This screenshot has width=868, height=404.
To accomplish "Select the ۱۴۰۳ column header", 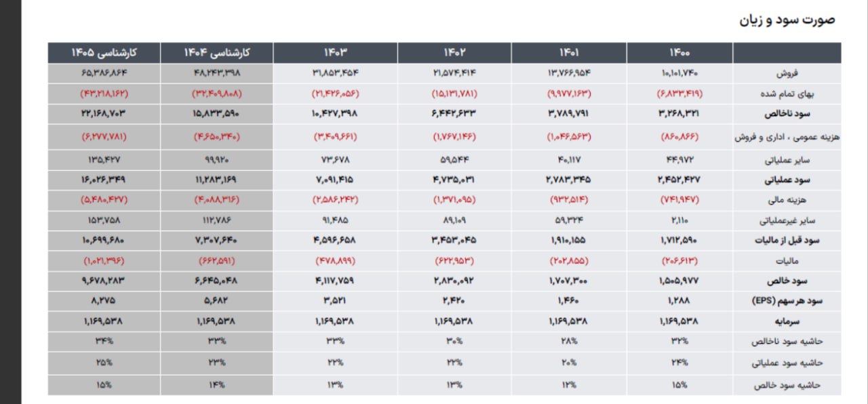I will 336,53.
